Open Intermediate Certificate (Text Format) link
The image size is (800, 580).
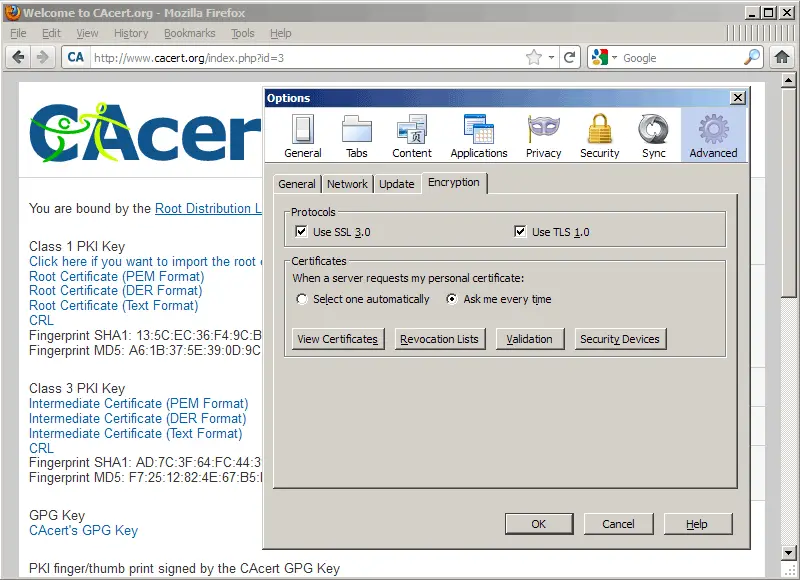click(135, 434)
